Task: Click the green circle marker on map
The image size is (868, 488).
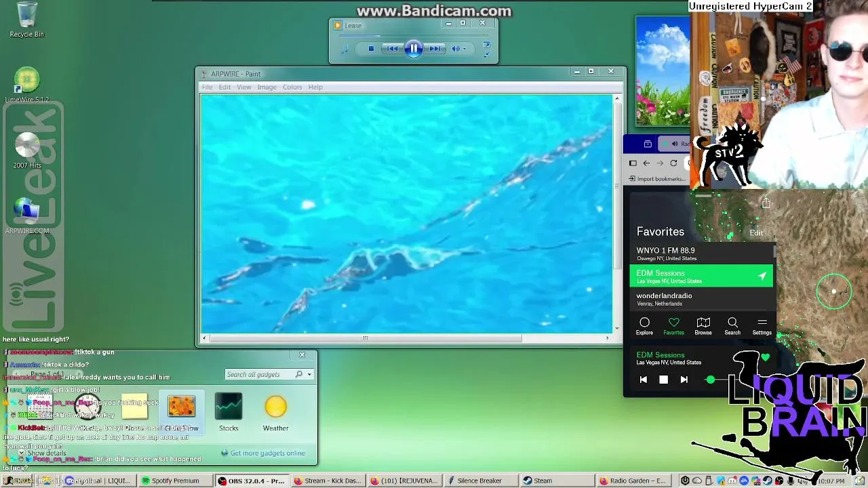Action: [x=833, y=291]
